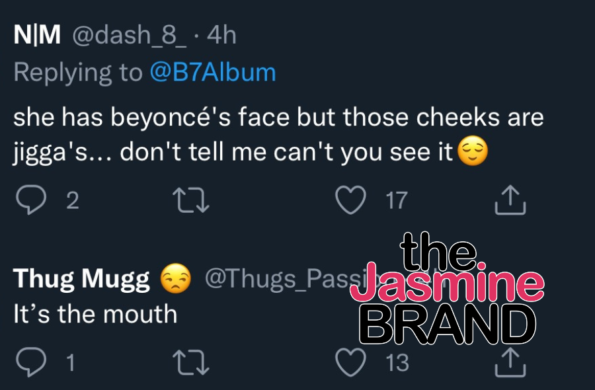Click the @dash_8_ handle
The image size is (595, 390).
tap(129, 36)
